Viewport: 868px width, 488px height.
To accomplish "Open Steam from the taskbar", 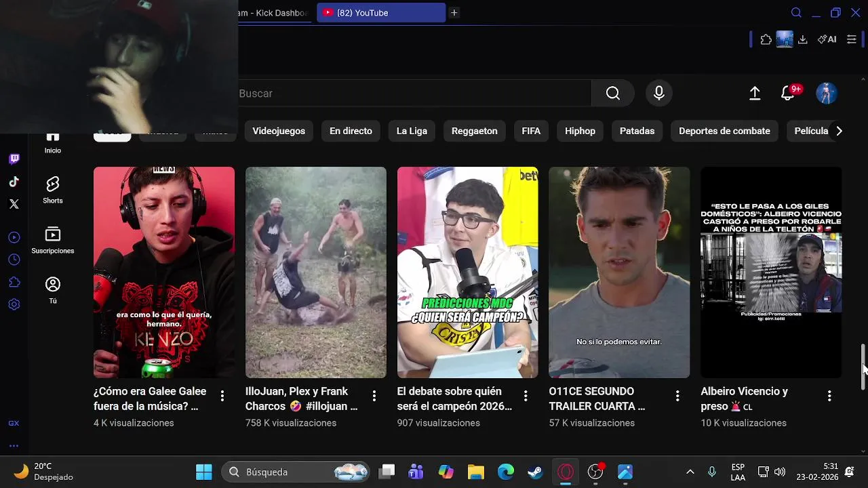I will (536, 472).
